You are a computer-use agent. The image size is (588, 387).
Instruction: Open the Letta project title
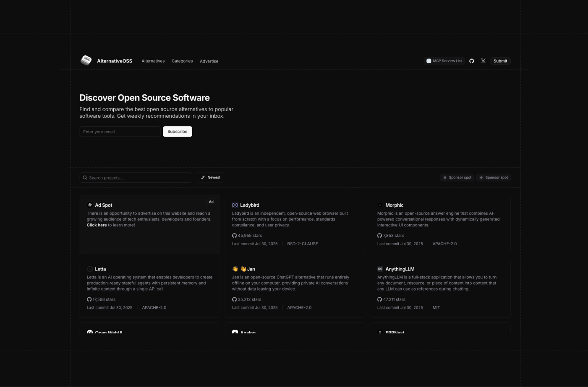pyautogui.click(x=100, y=269)
